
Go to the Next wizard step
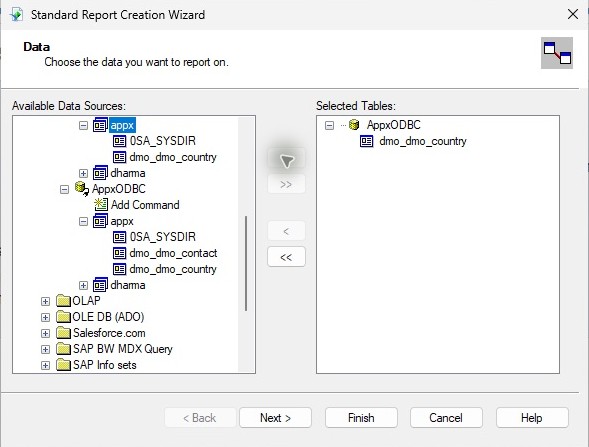point(275,418)
